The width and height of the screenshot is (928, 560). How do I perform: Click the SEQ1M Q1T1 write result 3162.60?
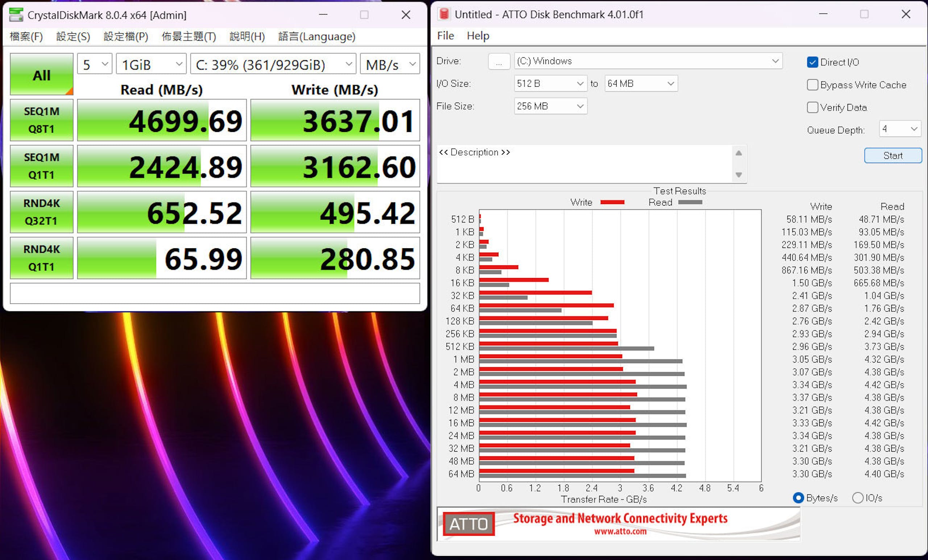coord(335,166)
